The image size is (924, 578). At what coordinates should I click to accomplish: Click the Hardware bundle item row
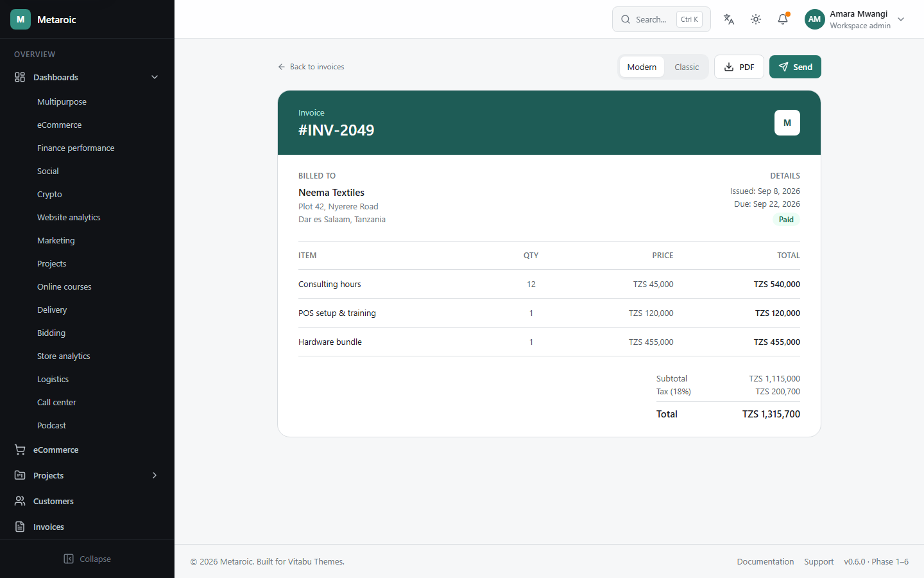tap(549, 342)
